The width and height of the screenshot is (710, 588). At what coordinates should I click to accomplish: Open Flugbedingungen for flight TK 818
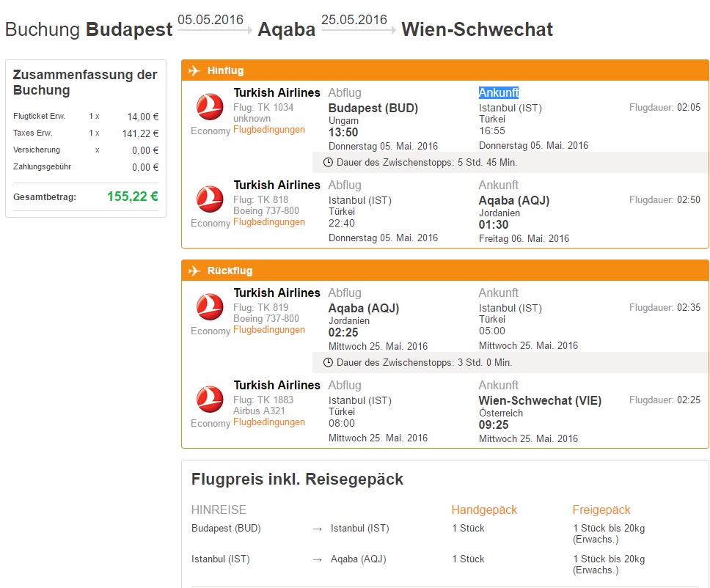point(269,222)
